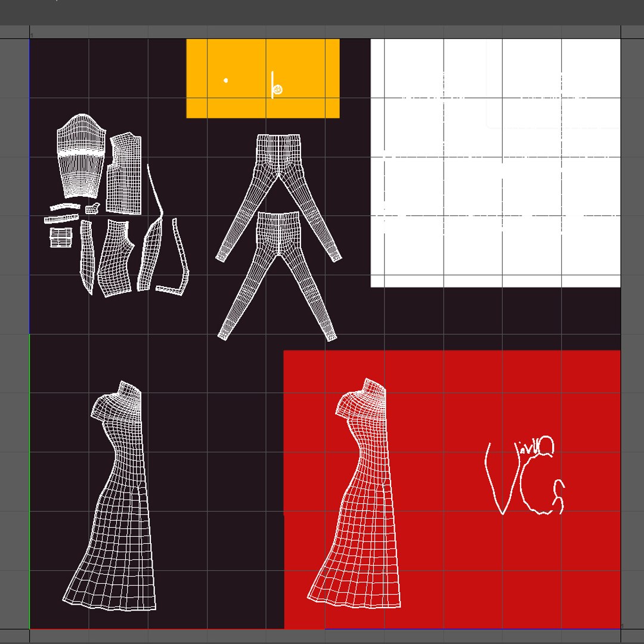The width and height of the screenshot is (644, 644).
Task: Pick the lower leggings UV shell
Action: (x=278, y=276)
